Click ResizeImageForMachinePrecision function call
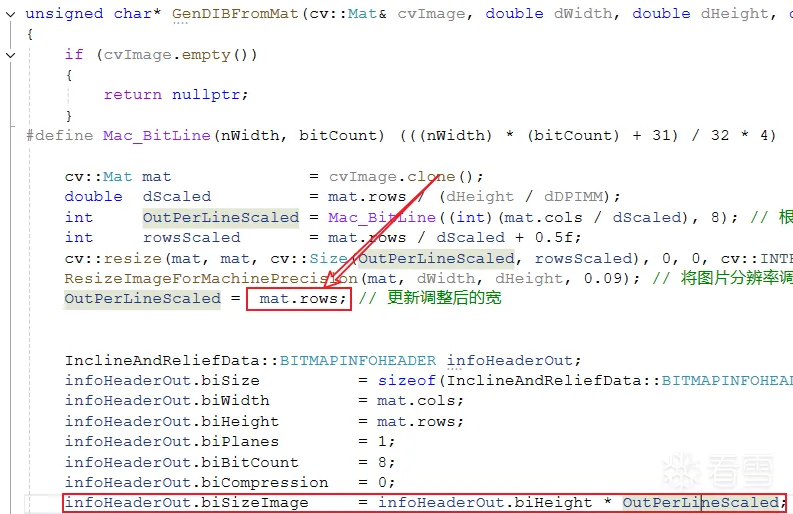This screenshot has height=514, width=793. point(211,279)
